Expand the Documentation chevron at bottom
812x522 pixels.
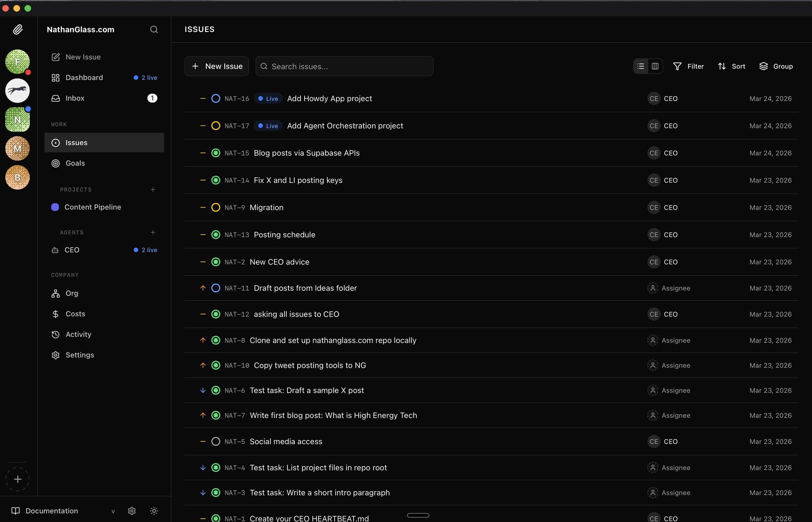coord(113,511)
